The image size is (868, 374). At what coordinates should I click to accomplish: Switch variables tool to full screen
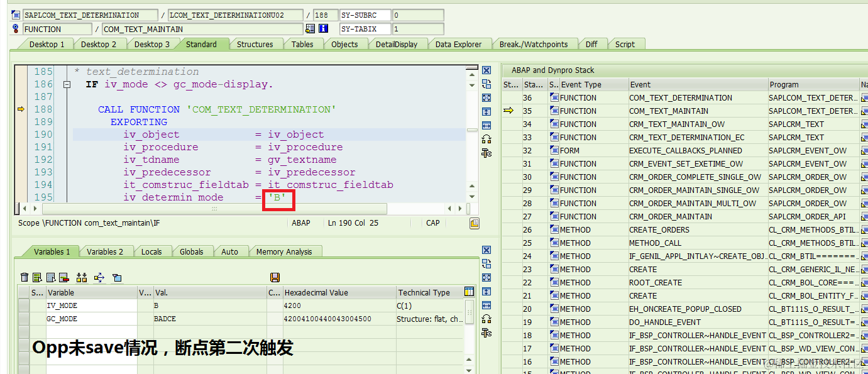pos(486,278)
